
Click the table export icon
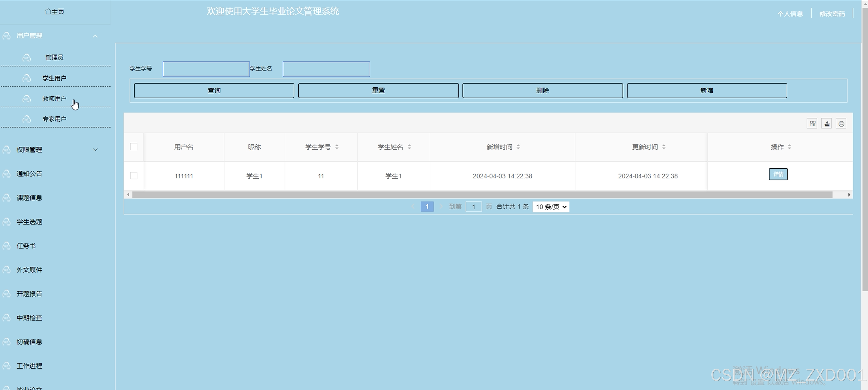point(827,123)
